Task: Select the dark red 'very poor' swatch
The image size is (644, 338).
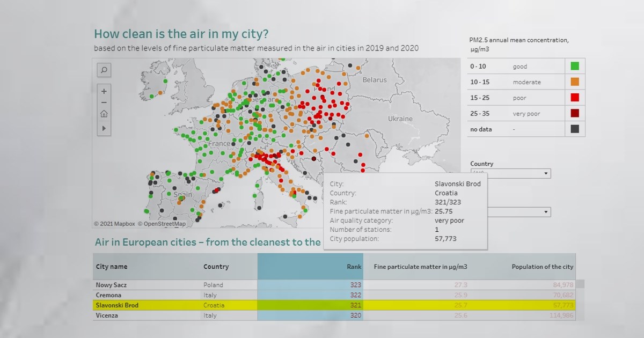Action: (x=575, y=113)
